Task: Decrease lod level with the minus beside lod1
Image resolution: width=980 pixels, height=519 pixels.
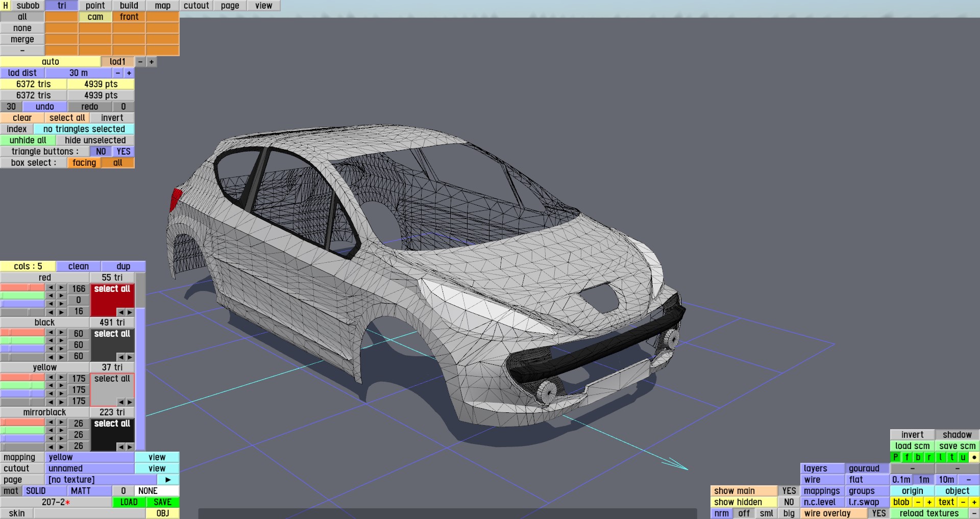Action: pos(140,62)
